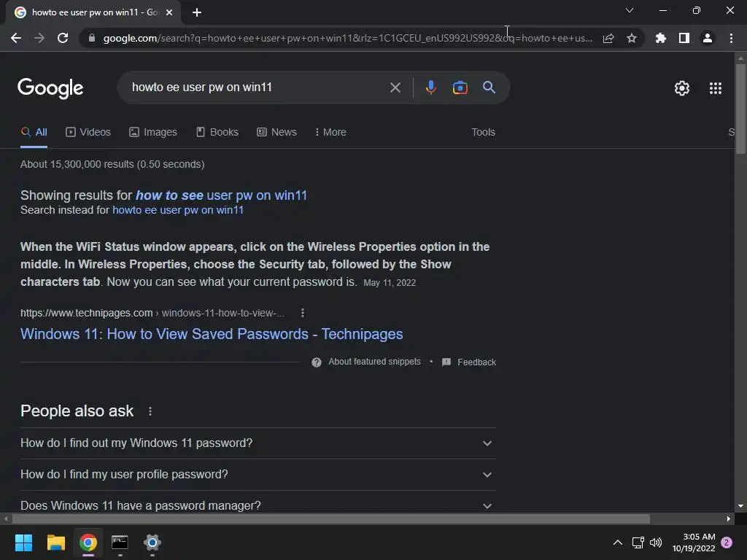This screenshot has width=747, height=560.
Task: Close the Google search tab
Action: coord(169,12)
